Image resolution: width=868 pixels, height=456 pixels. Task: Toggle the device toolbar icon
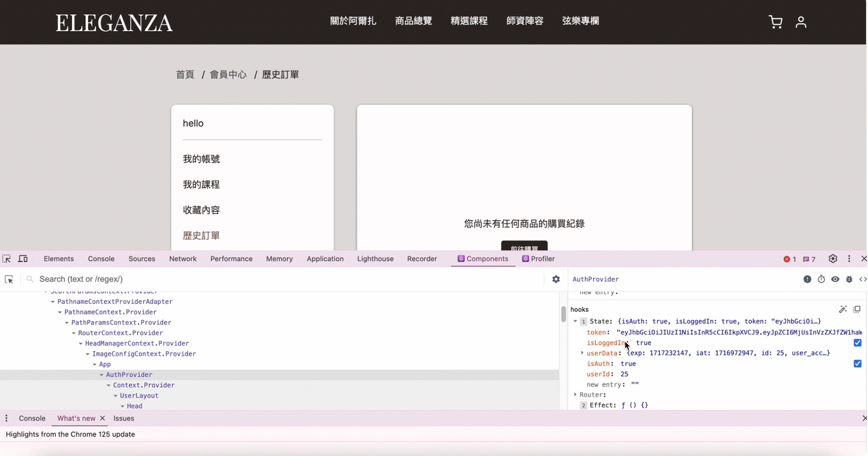click(x=23, y=259)
